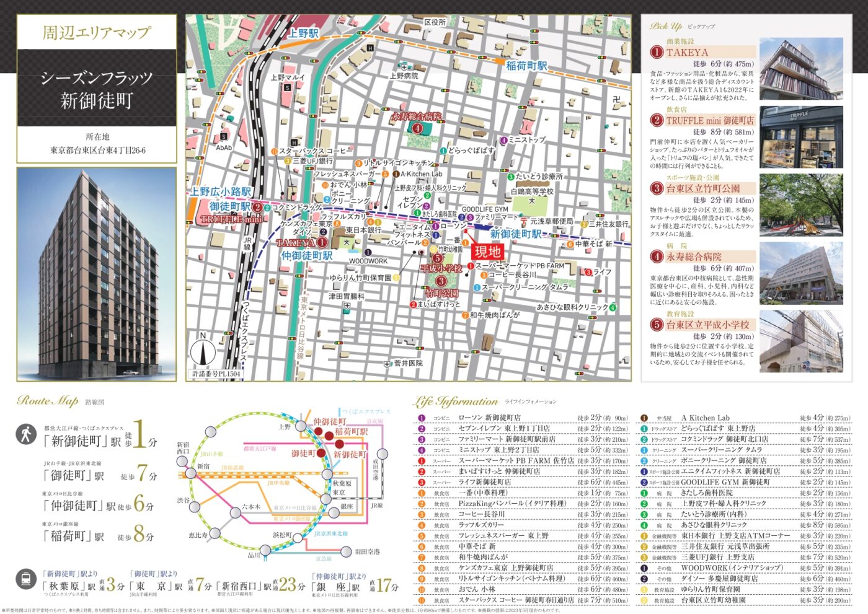
Task: Click the 元浅草郵便局 label on the map
Action: point(552,221)
